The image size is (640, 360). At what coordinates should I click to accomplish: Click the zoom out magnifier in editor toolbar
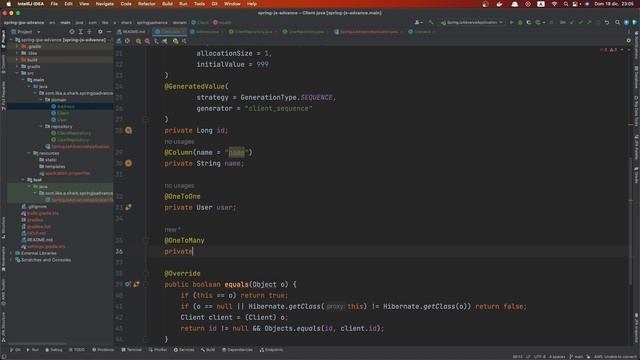click(147, 41)
